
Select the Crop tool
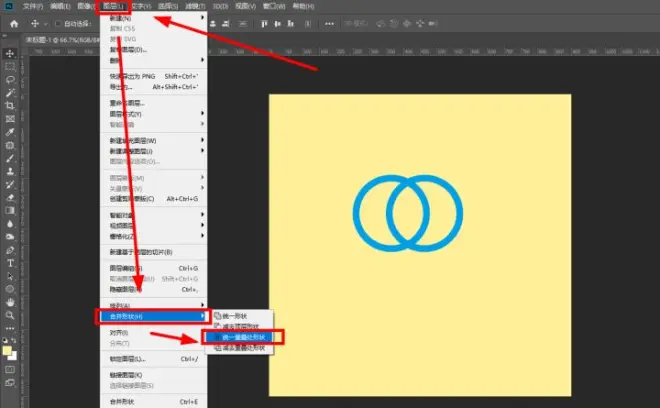click(x=10, y=106)
